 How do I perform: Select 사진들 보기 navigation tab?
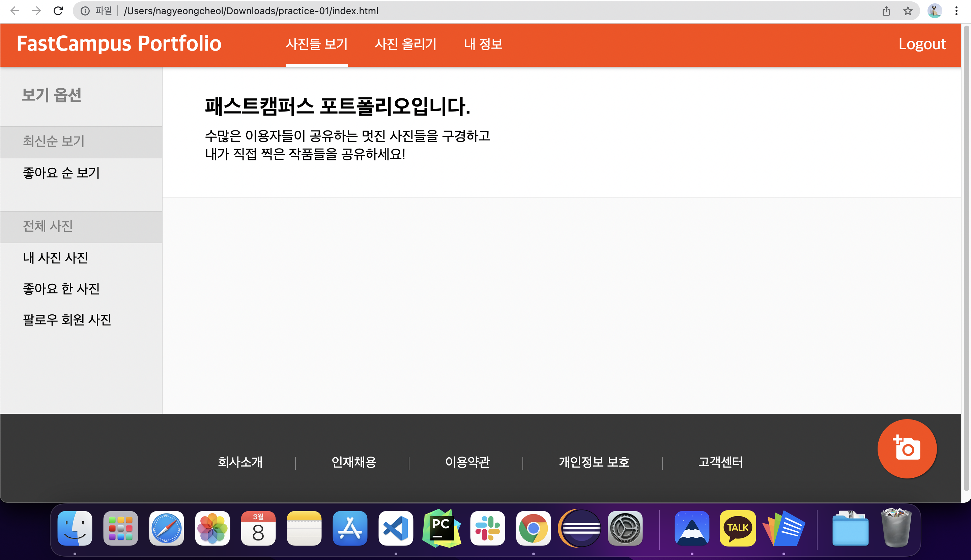(316, 44)
